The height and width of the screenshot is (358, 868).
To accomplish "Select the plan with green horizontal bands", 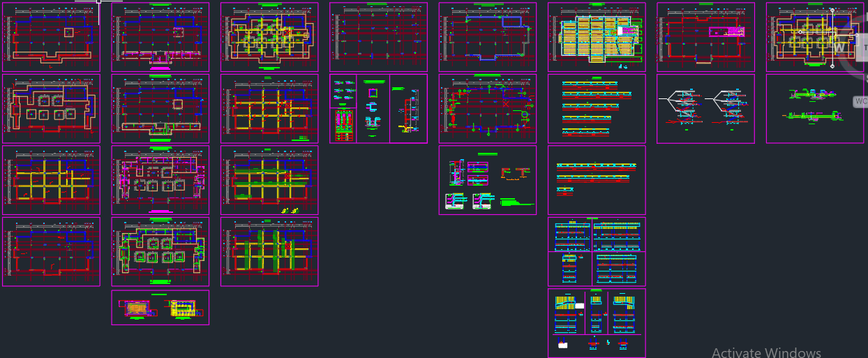I will [x=269, y=179].
